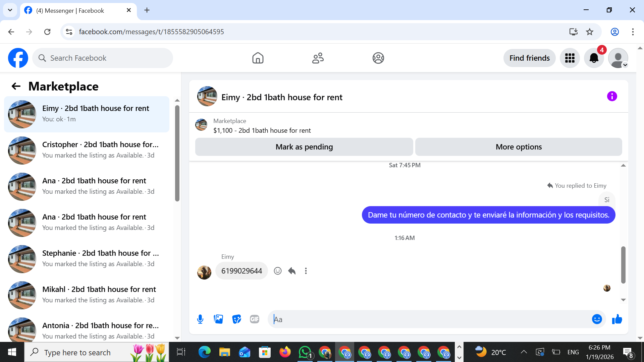React to Eimy's phone number message
The width and height of the screenshot is (644, 362).
tap(277, 271)
